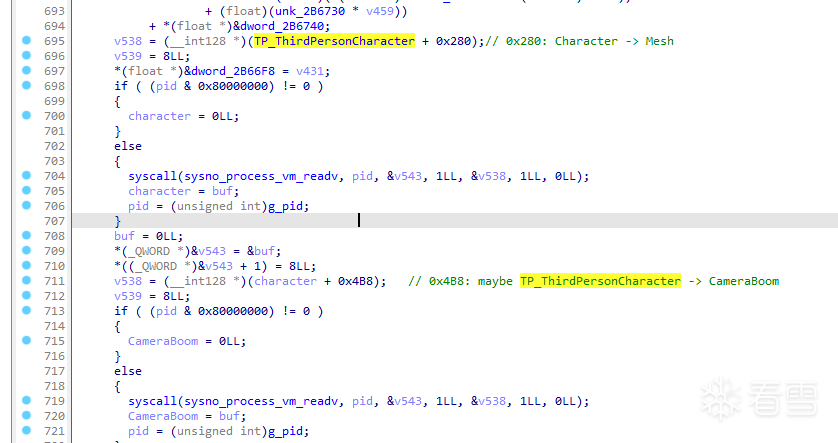Set breakpoint dot on line 721
838x443 pixels.
(26, 430)
